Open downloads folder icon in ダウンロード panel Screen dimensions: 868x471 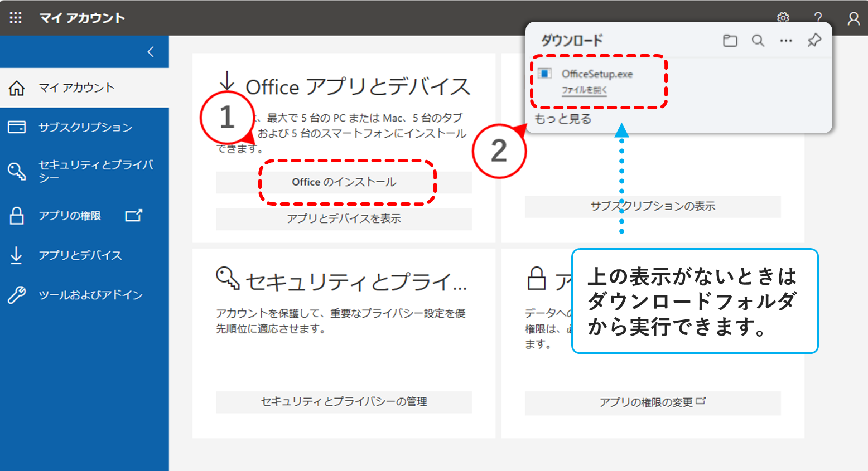pos(730,41)
